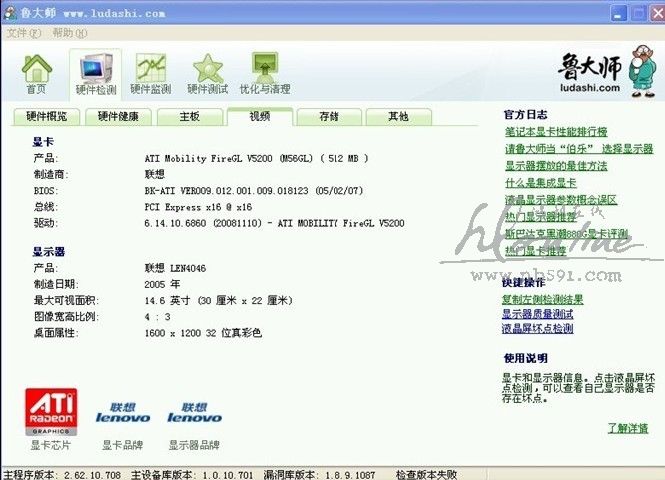Click the title bar app icon

click(x=9, y=13)
